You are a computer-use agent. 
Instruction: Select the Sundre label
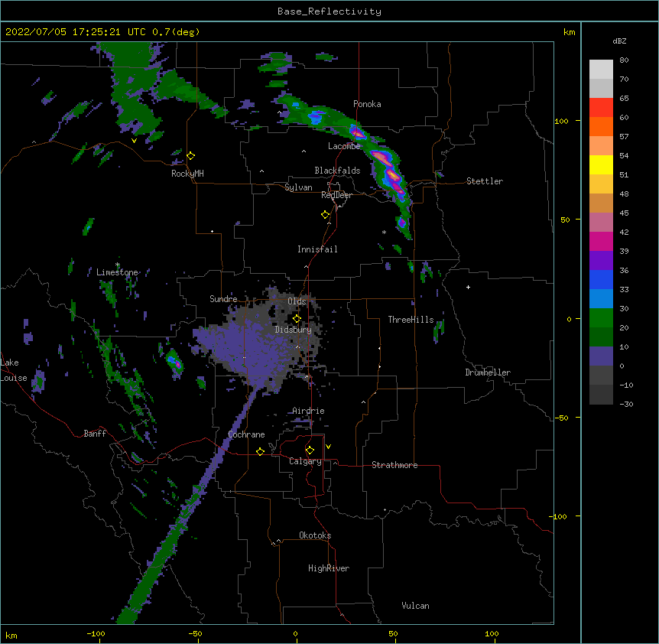(223, 299)
